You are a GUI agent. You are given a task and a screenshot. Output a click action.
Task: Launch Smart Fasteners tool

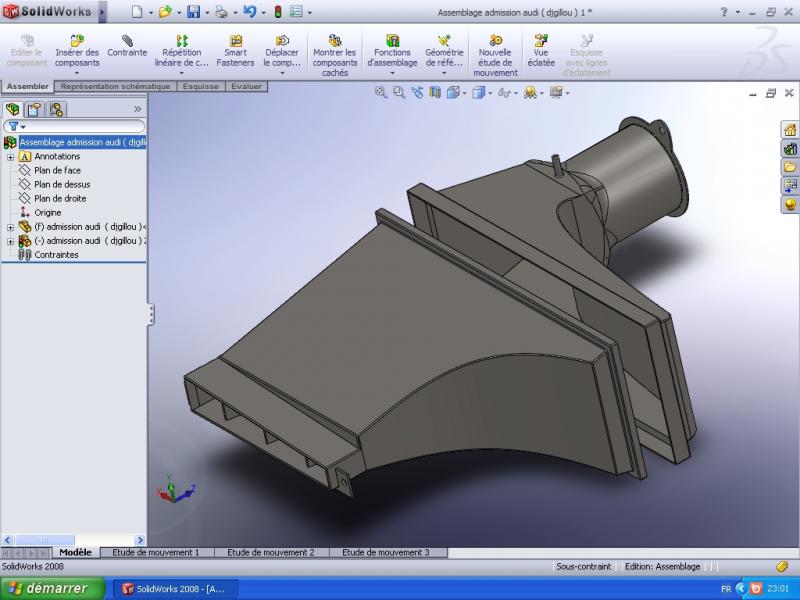click(235, 51)
